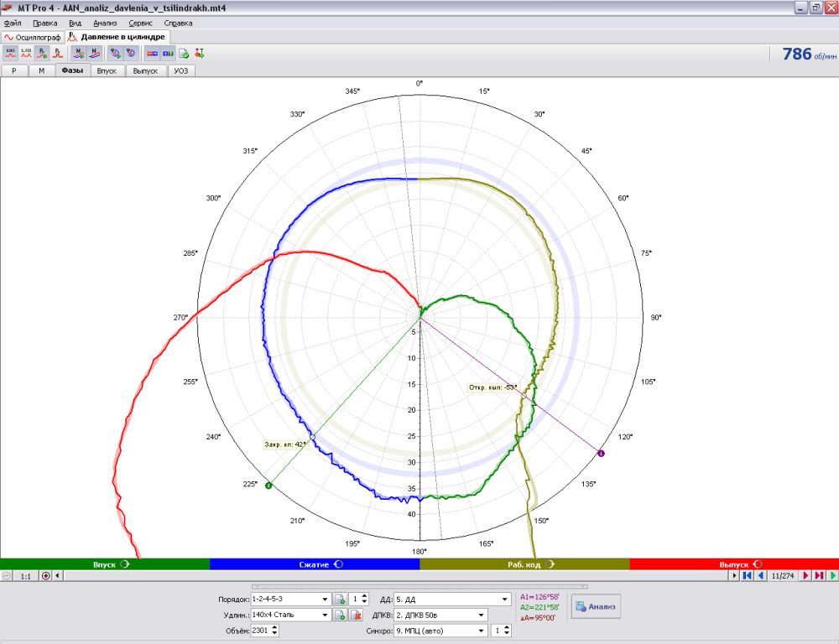Click the first waveform toolbar icon

coord(10,53)
